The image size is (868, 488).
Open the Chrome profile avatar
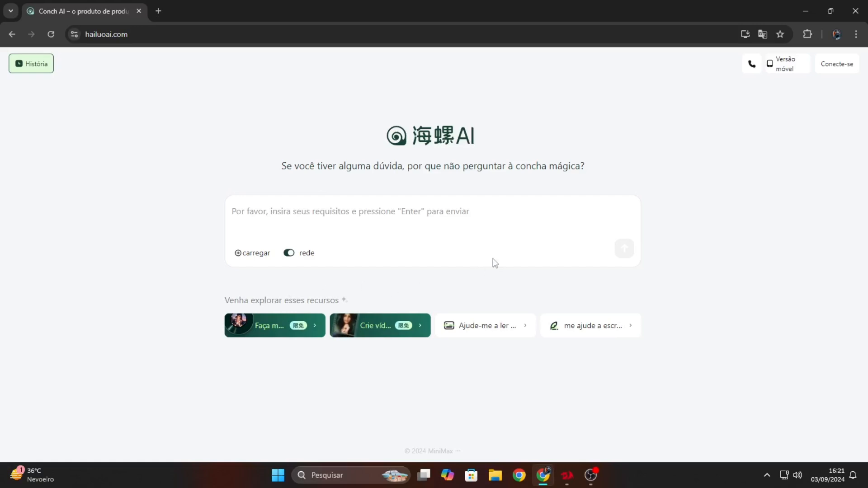click(x=837, y=34)
